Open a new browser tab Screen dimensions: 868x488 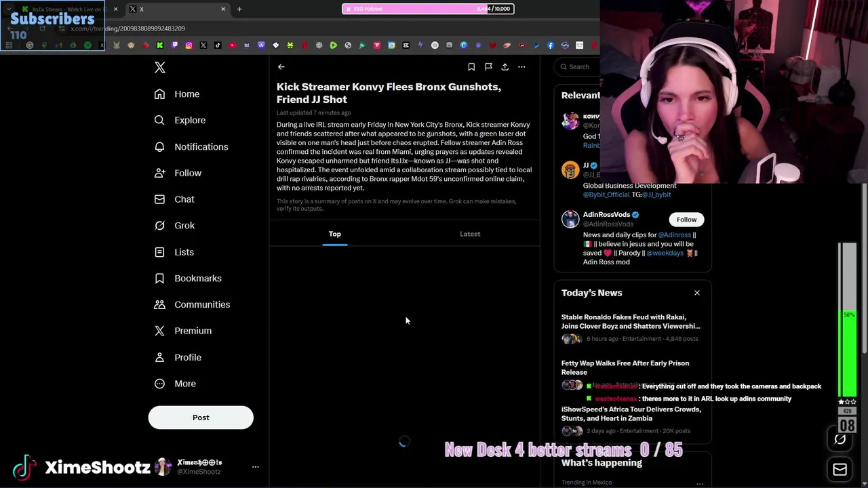tap(239, 9)
